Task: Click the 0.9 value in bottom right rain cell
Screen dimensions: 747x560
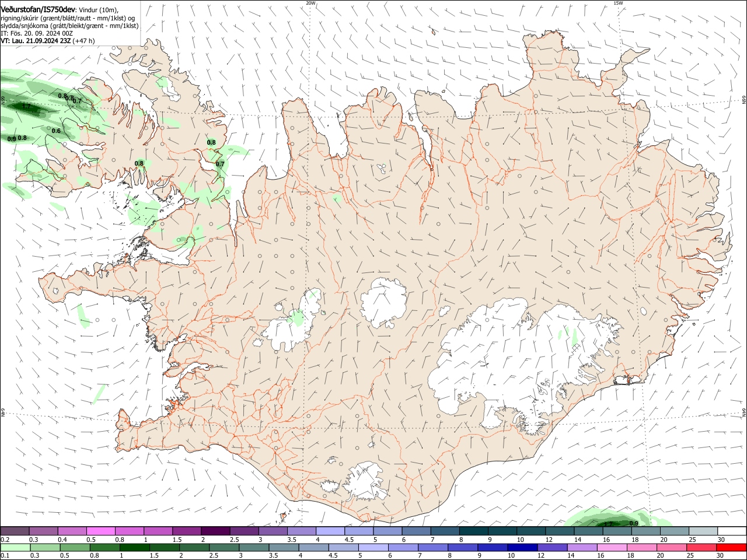Action: coord(634,523)
